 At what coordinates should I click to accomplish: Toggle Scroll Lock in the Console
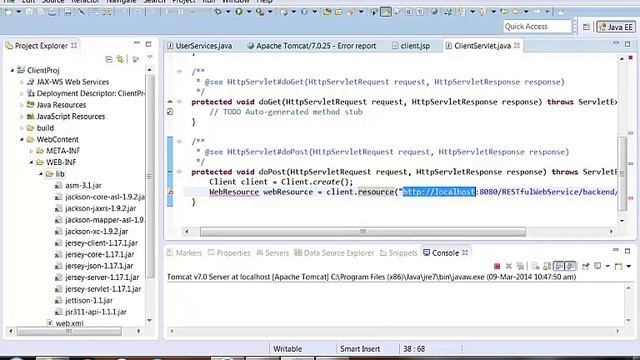tap(547, 266)
